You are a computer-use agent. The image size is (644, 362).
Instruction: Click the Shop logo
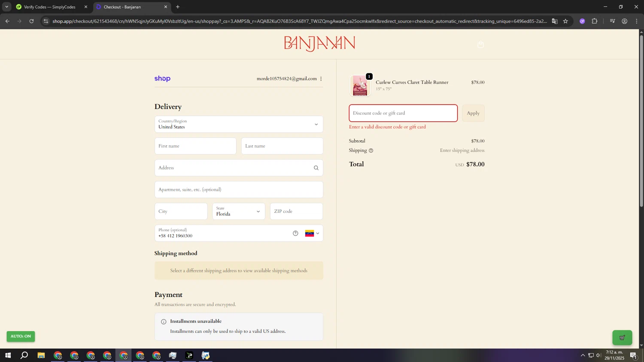click(x=162, y=78)
